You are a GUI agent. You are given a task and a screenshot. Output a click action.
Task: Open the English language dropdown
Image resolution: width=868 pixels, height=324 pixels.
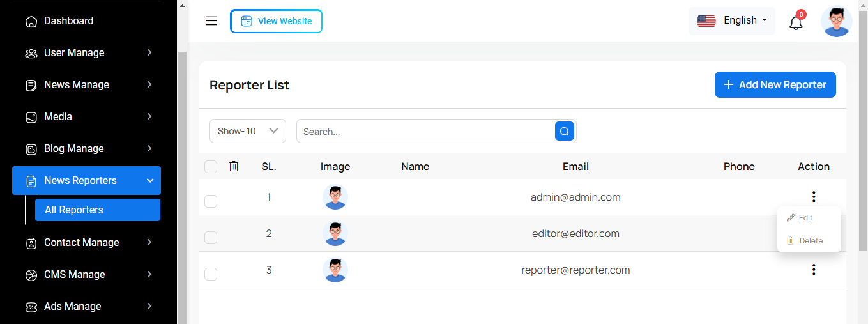click(732, 20)
